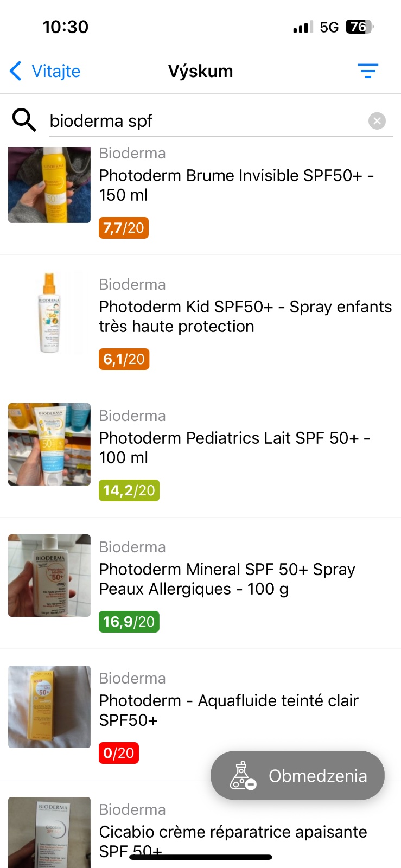
Task: Open Photoderm Pediatrics Lait SPF 50+
Action: (234, 448)
